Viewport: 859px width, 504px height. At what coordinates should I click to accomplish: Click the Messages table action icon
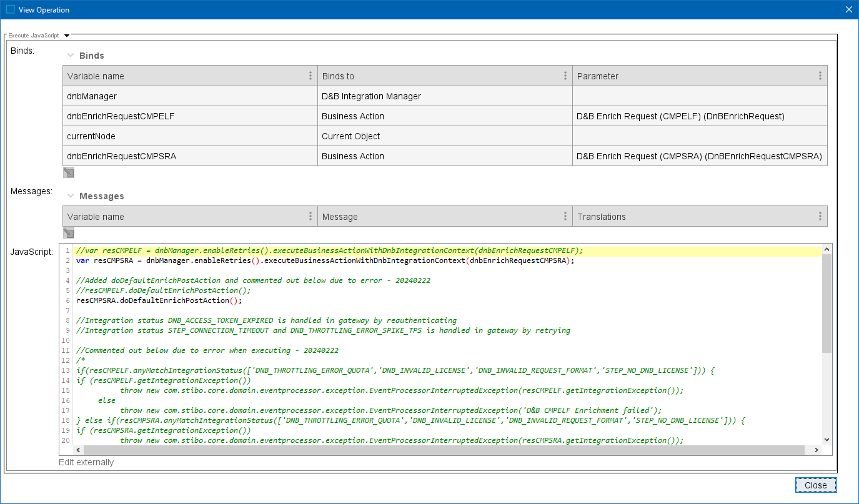pyautogui.click(x=69, y=233)
